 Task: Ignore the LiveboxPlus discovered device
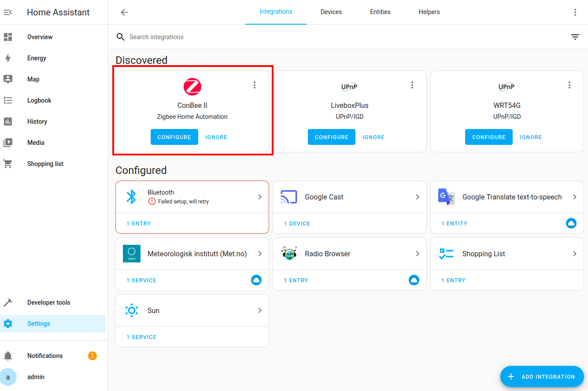373,137
